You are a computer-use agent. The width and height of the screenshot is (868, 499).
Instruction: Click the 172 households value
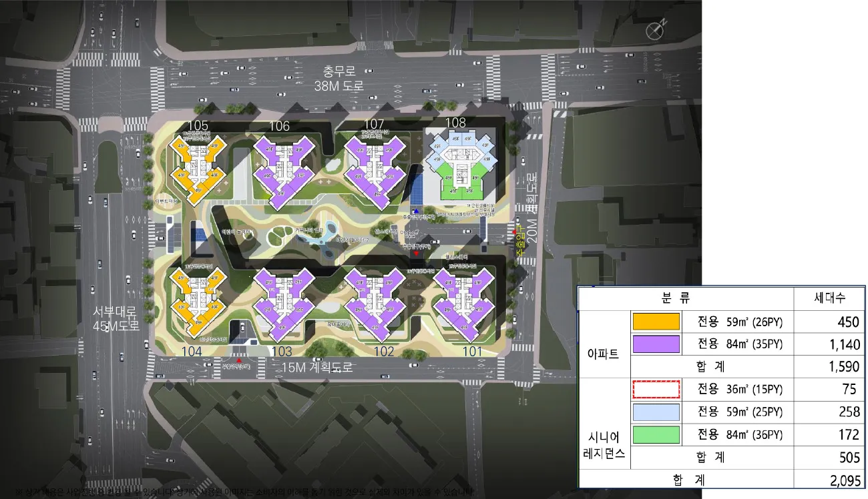848,435
